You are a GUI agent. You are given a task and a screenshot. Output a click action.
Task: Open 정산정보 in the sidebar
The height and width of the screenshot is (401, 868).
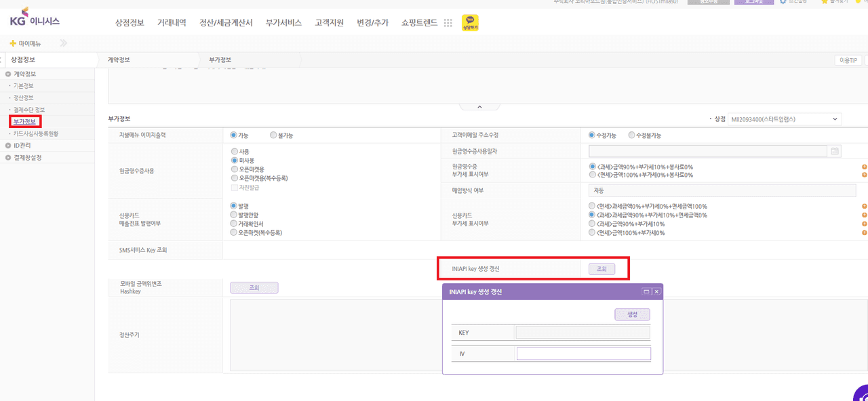(x=23, y=98)
